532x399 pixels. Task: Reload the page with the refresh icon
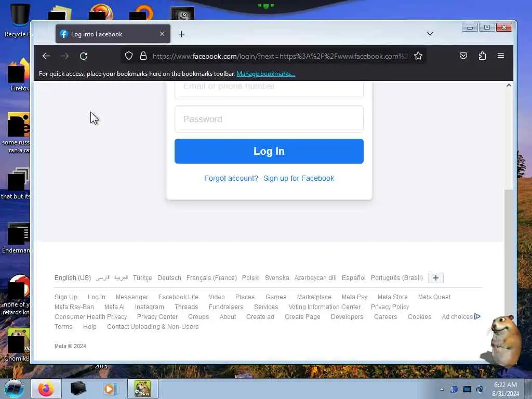tap(84, 56)
